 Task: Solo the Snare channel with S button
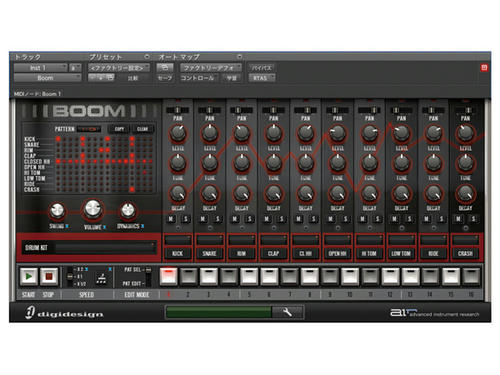coord(217,219)
